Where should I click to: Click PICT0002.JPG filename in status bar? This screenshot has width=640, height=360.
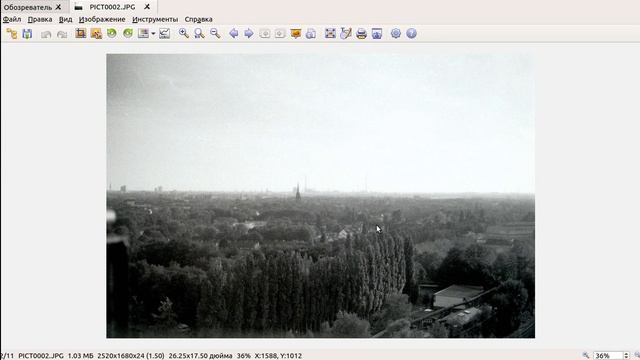click(x=41, y=356)
